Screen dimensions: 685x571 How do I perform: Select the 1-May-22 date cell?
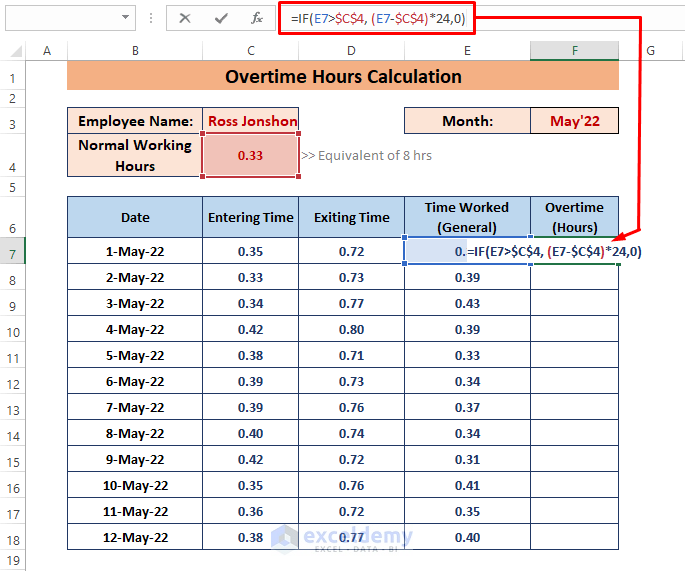[135, 251]
